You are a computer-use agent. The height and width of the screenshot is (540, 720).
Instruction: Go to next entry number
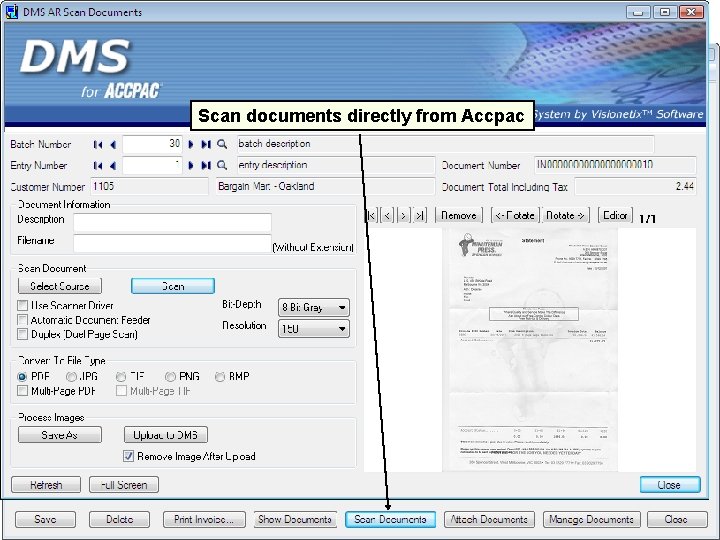(191, 165)
